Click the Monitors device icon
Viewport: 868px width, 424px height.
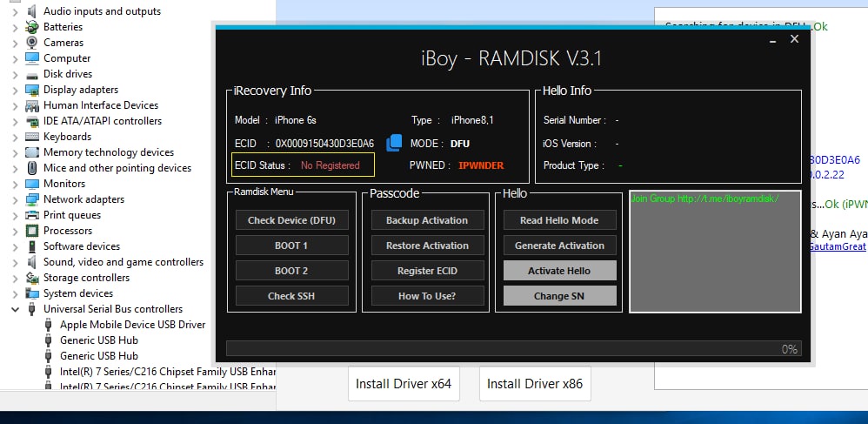(32, 184)
